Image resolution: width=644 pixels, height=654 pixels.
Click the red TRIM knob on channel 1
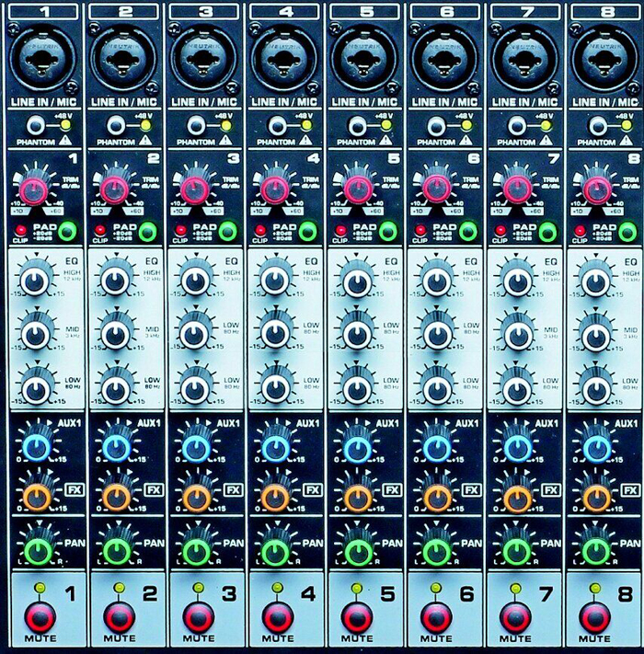pyautogui.click(x=34, y=190)
